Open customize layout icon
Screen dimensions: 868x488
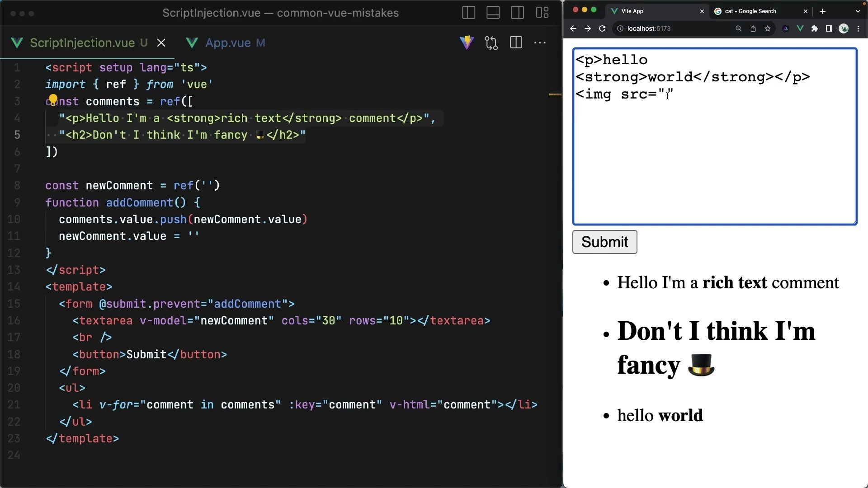pyautogui.click(x=542, y=13)
